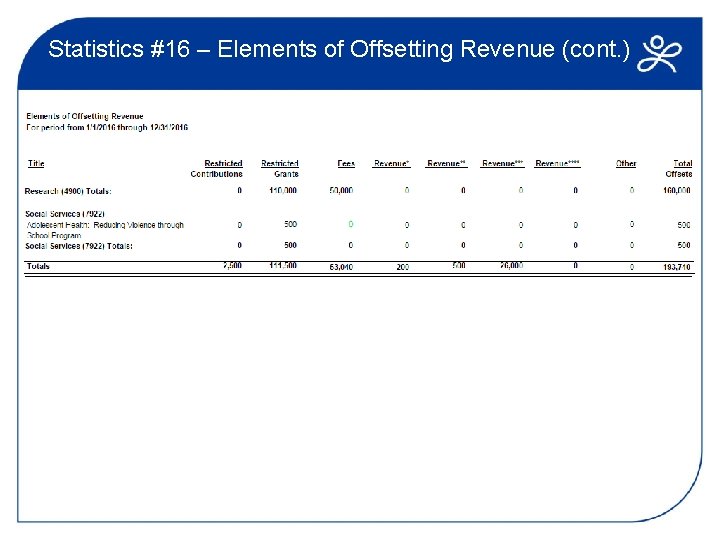This screenshot has height=540, width=720.
Task: Click the 7,500 restricted contributions grand total
Action: tap(232, 265)
